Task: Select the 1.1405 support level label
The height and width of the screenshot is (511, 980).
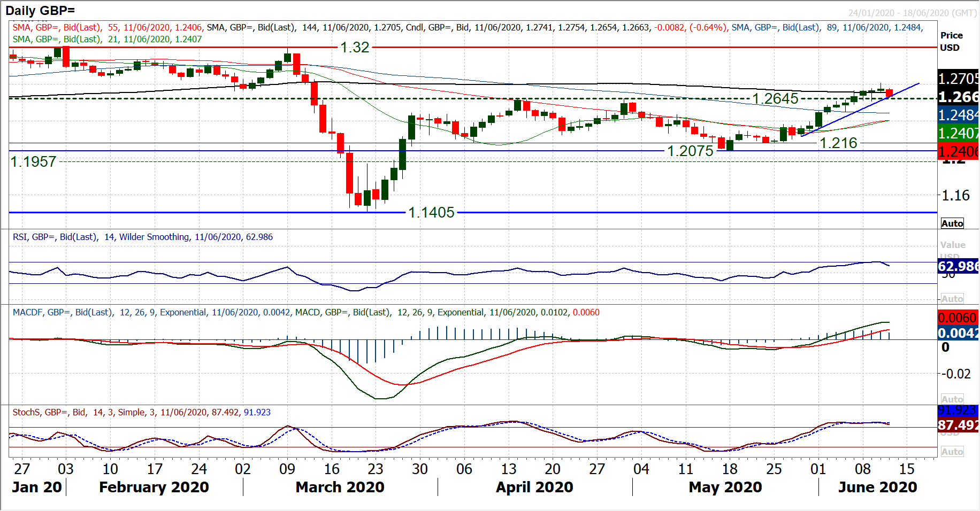Action: 431,213
